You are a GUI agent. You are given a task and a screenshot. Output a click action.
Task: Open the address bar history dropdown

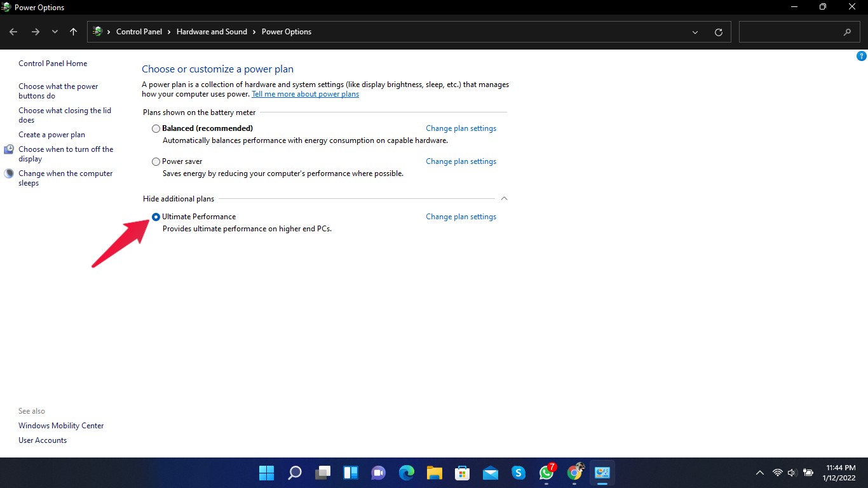[x=695, y=32]
